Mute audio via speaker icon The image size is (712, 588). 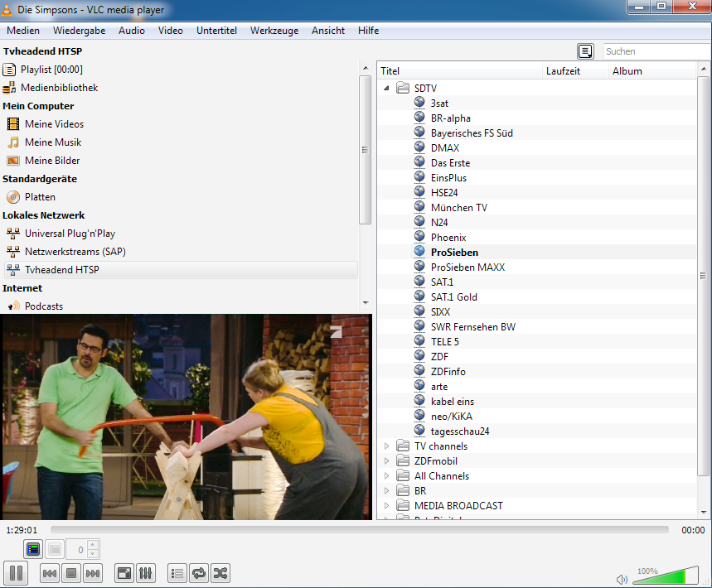pyautogui.click(x=622, y=580)
